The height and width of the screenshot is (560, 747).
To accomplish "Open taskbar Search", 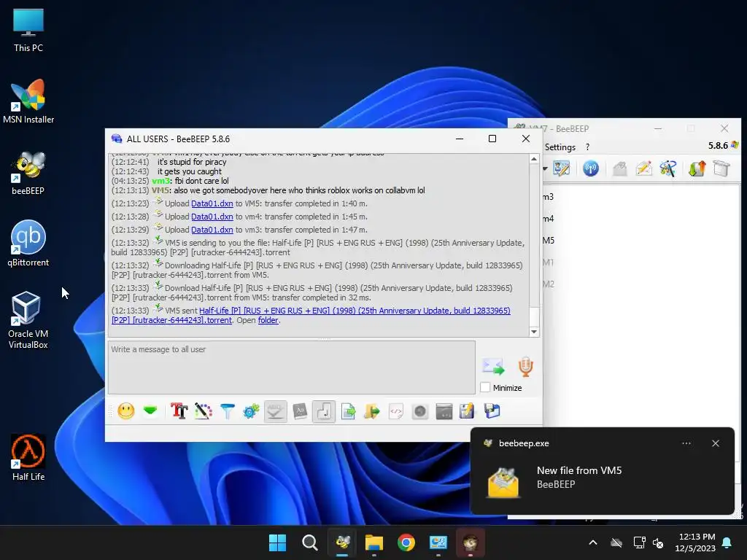I will click(309, 542).
